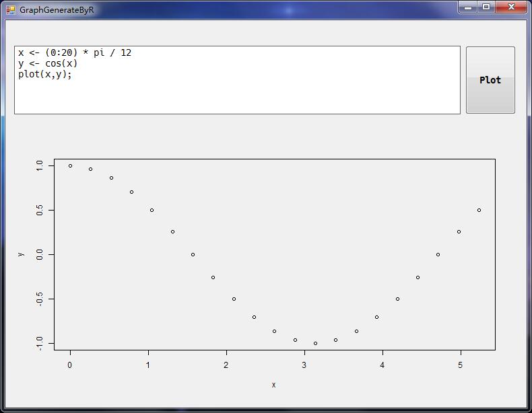Click the y-axis tick label -1.0
Viewport: 532px width, 413px height.
pyautogui.click(x=40, y=344)
